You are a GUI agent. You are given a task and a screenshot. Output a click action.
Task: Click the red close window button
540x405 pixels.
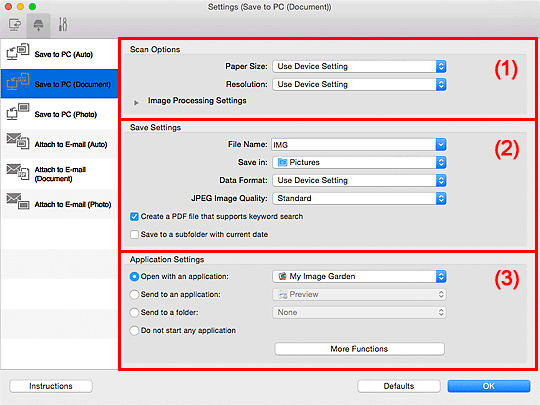(x=9, y=7)
